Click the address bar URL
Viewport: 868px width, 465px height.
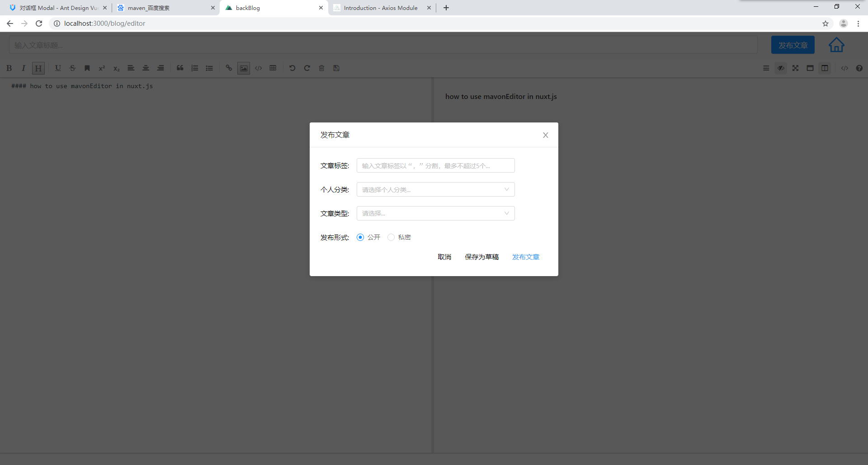[x=104, y=23]
